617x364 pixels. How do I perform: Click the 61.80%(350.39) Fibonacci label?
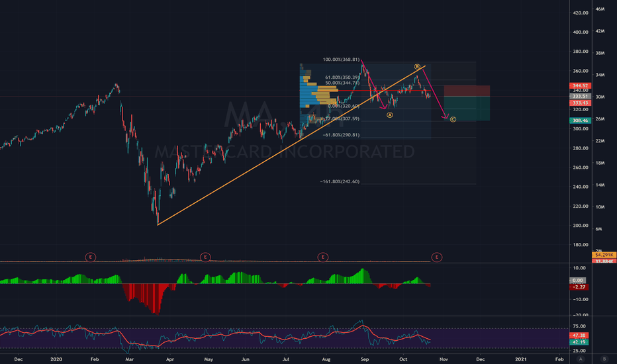[x=342, y=77]
